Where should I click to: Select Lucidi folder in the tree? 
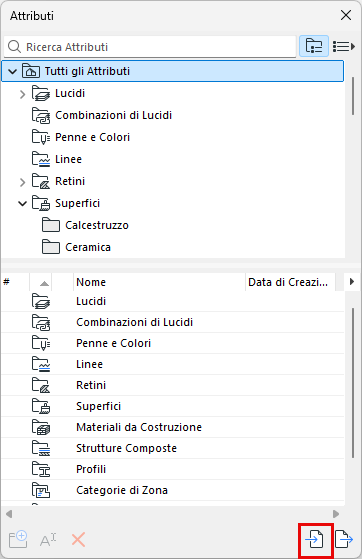[x=70, y=93]
